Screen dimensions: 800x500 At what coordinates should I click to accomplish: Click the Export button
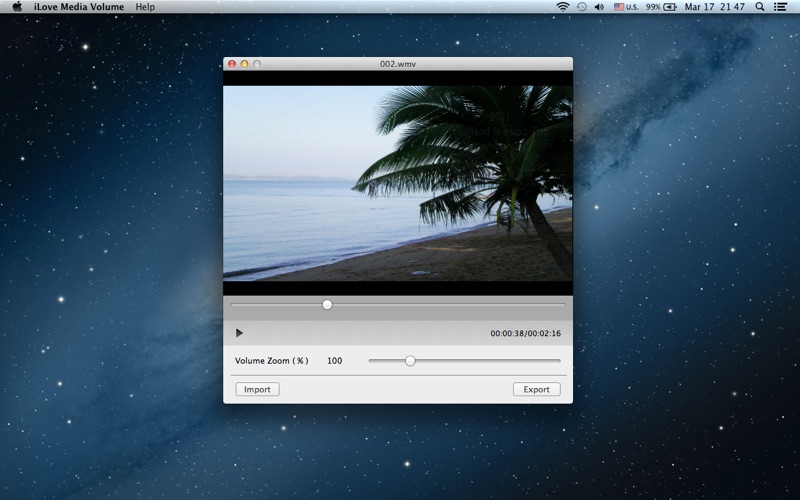point(536,389)
